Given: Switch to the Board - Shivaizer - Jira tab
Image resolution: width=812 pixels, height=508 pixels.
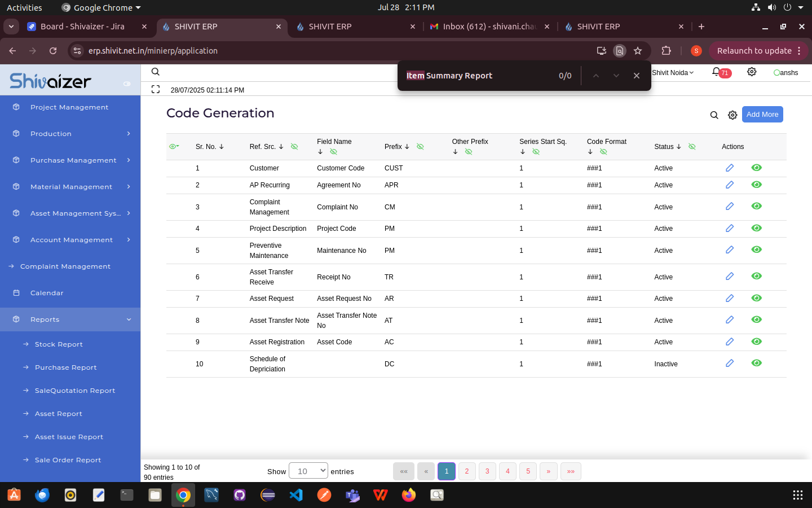Looking at the screenshot, I should click(x=82, y=27).
